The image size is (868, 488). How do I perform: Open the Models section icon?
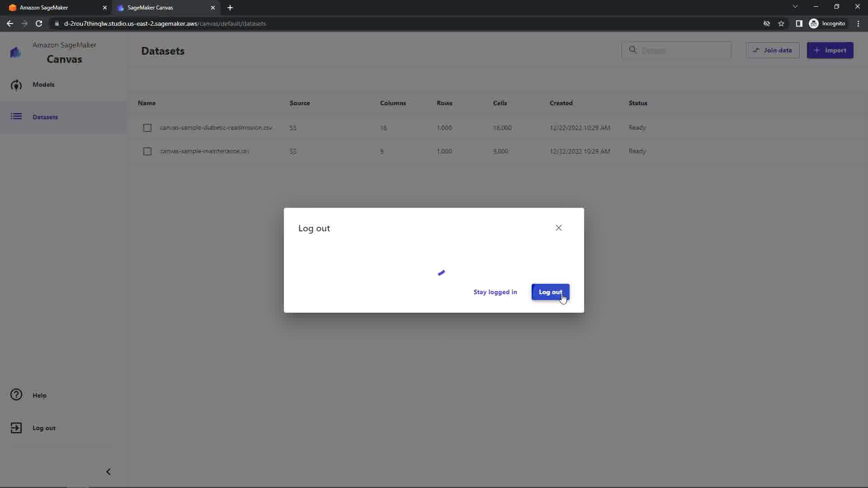(16, 85)
